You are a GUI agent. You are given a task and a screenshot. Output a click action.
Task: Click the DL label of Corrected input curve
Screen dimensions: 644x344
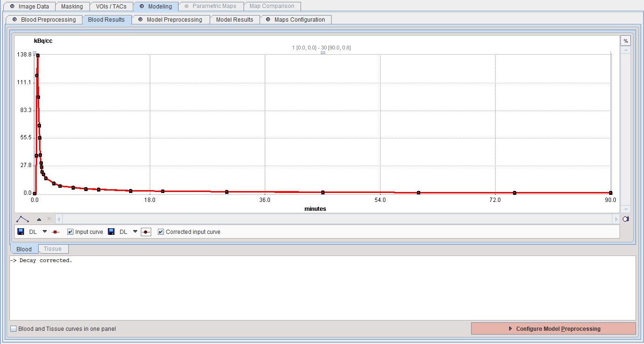click(123, 232)
